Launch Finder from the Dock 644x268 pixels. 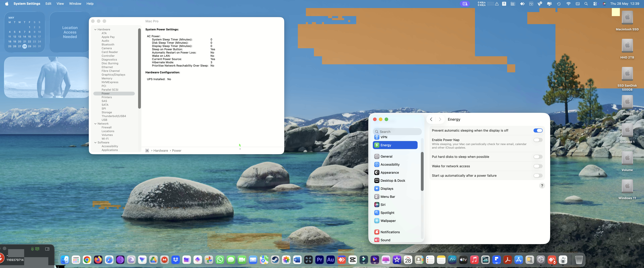point(65,260)
